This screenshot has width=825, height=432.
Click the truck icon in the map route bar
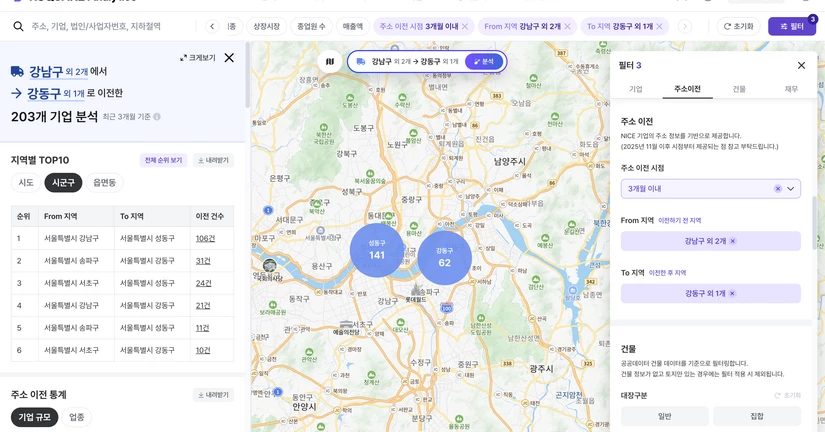tap(361, 62)
